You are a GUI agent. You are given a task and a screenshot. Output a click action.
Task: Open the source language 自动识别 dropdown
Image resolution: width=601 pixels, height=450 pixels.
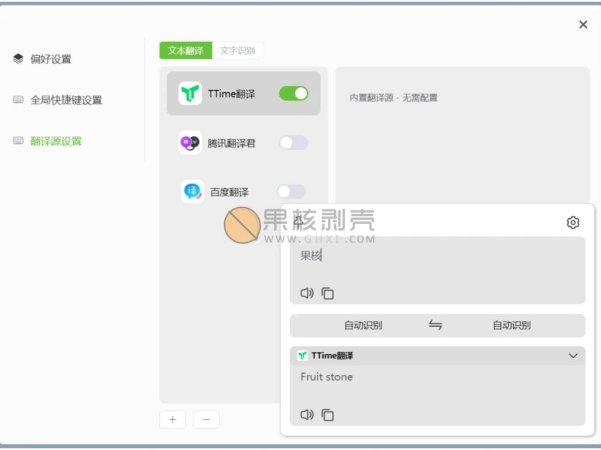363,325
